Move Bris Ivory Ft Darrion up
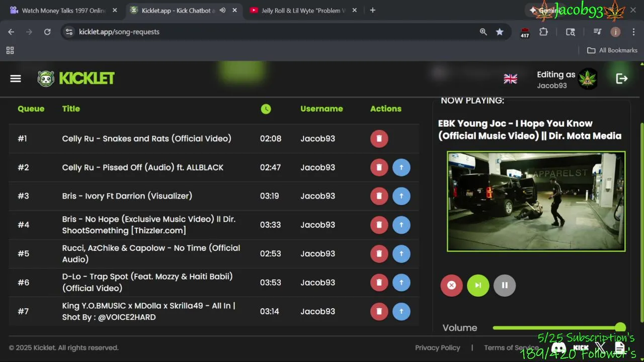Image resolution: width=644 pixels, height=362 pixels. click(x=401, y=196)
